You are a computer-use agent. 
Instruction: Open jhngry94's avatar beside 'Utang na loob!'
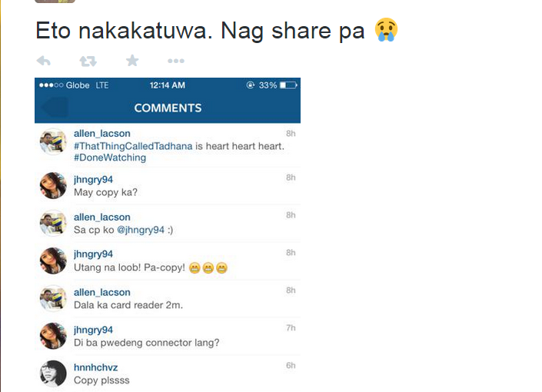[53, 261]
